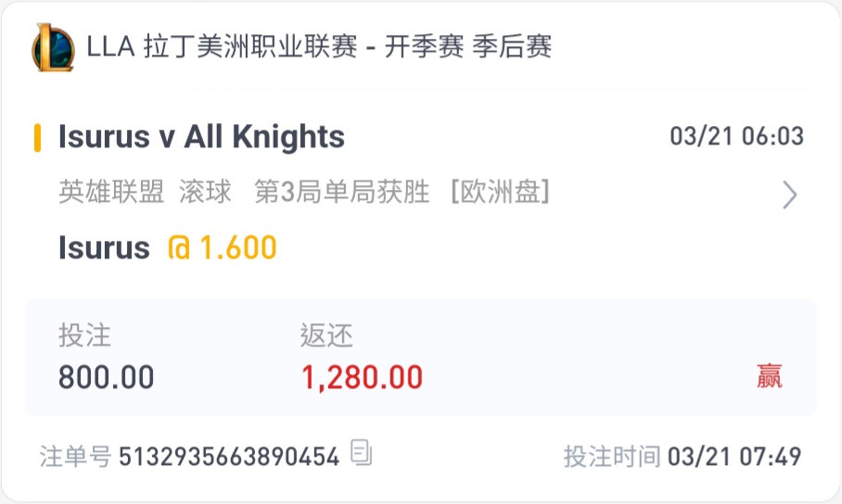Click the 投注时间 03/21 07:49 timestamp
This screenshot has height=504, width=842.
683,458
